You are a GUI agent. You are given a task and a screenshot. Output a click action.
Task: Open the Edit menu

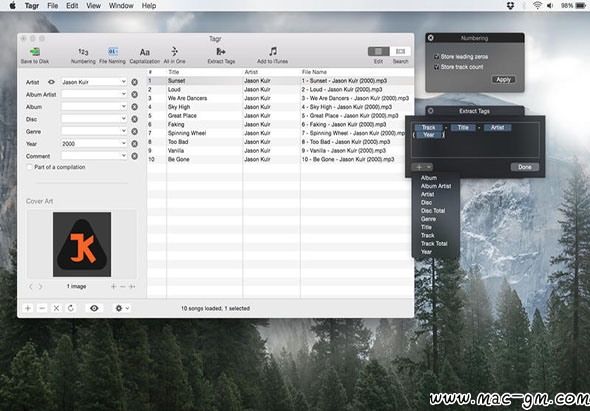coord(72,6)
